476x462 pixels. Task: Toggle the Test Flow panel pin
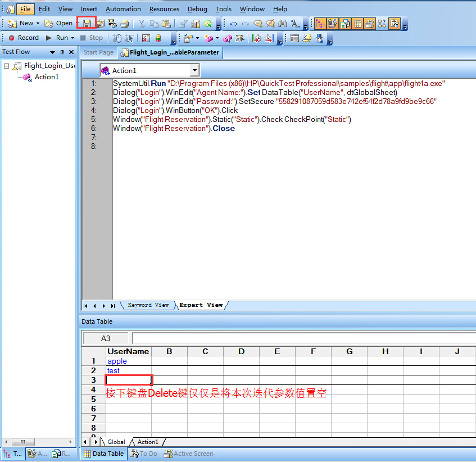tap(62, 52)
